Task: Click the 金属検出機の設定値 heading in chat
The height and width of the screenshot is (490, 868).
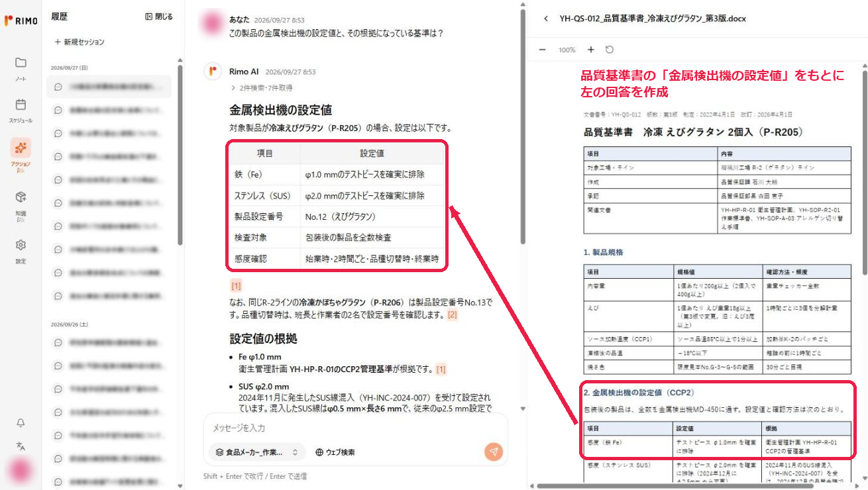Action: (x=281, y=110)
